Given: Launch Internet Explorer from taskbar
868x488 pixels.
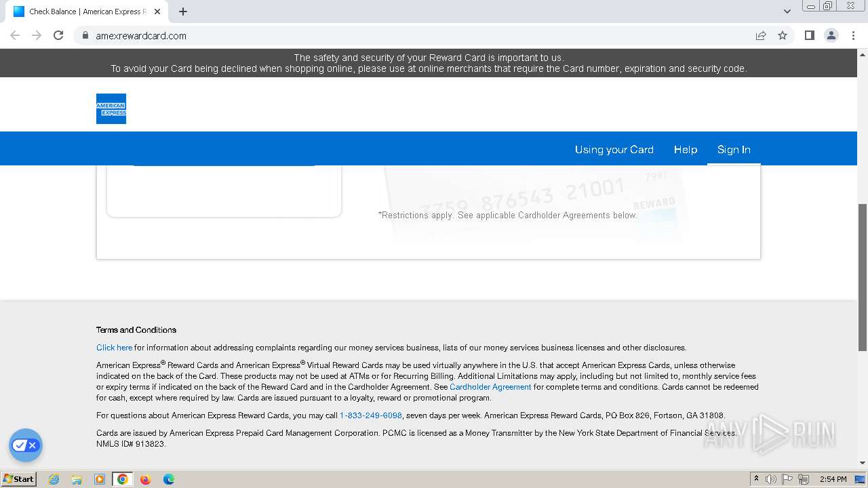Looking at the screenshot, I should pyautogui.click(x=54, y=479).
